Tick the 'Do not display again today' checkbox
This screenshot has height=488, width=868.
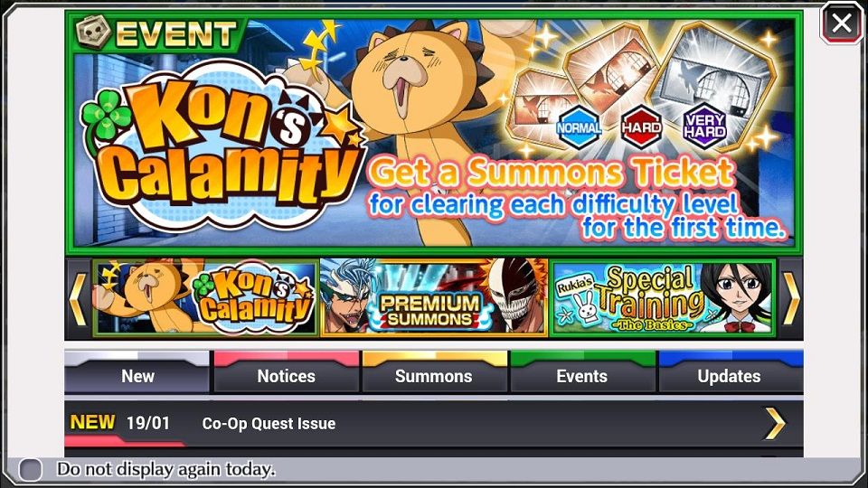click(x=31, y=470)
